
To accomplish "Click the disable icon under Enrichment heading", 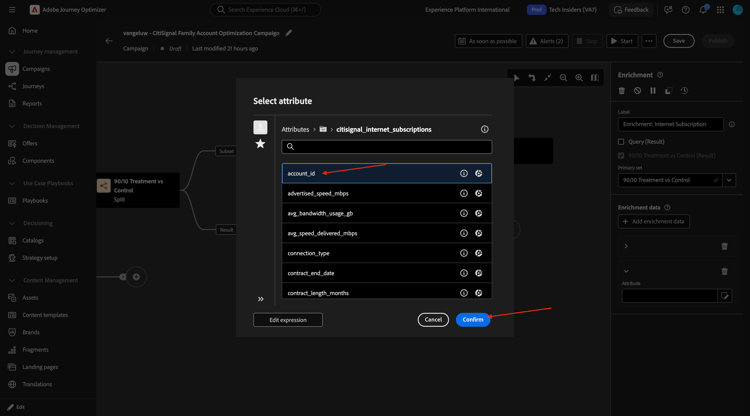I will coord(637,91).
